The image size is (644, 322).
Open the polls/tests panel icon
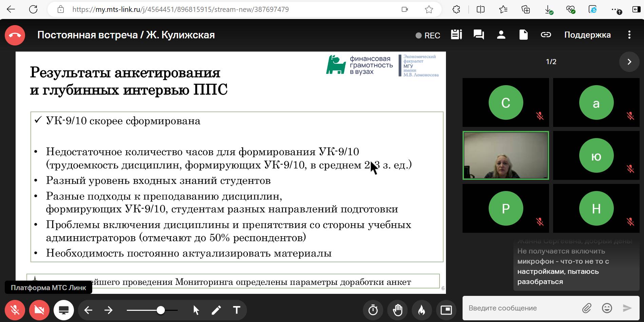pyautogui.click(x=456, y=35)
